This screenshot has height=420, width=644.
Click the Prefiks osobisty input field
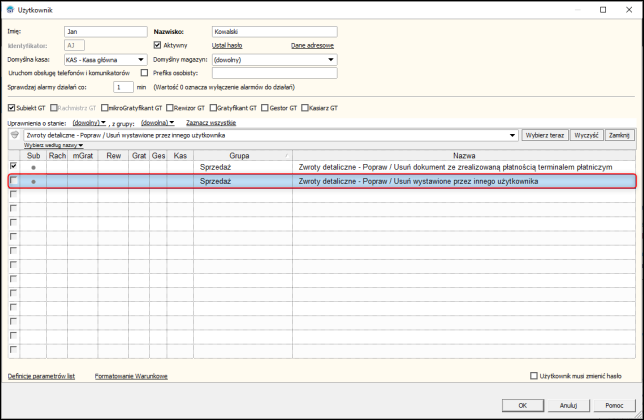[x=275, y=73]
